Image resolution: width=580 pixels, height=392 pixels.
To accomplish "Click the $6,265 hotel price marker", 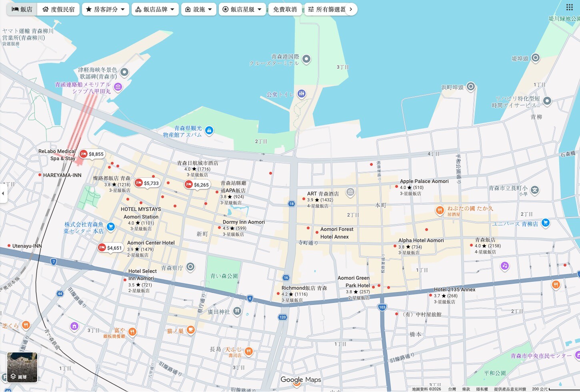I will [x=197, y=185].
